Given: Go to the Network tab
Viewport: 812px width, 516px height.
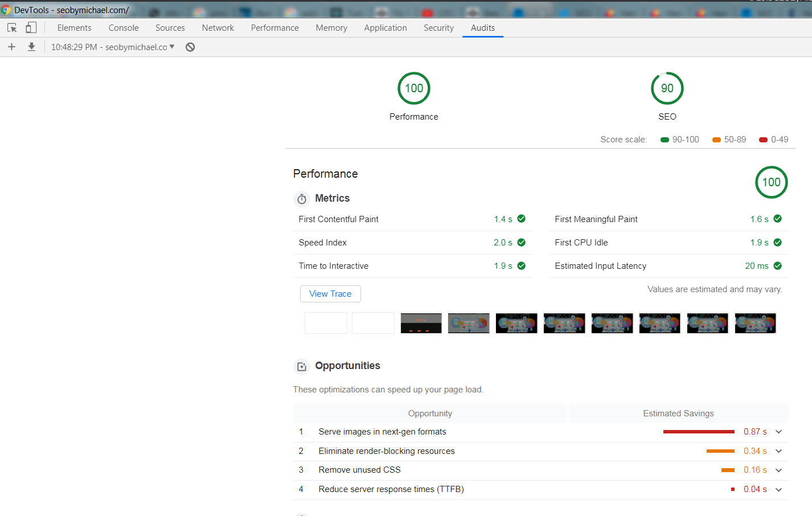Looking at the screenshot, I should (x=218, y=27).
